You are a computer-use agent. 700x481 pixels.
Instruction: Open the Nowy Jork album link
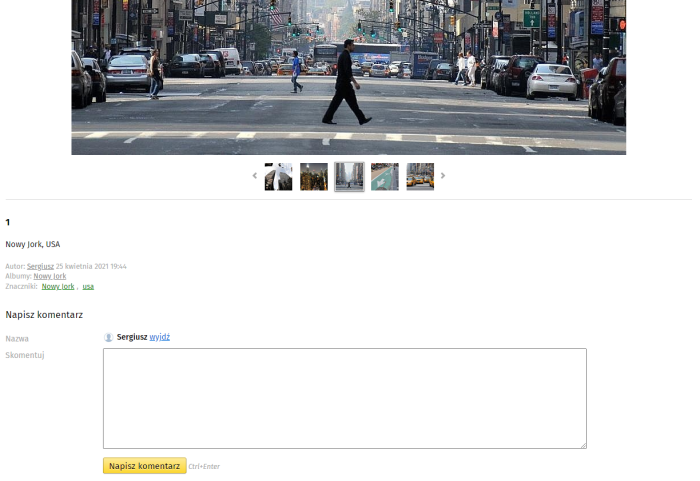pyautogui.click(x=50, y=276)
